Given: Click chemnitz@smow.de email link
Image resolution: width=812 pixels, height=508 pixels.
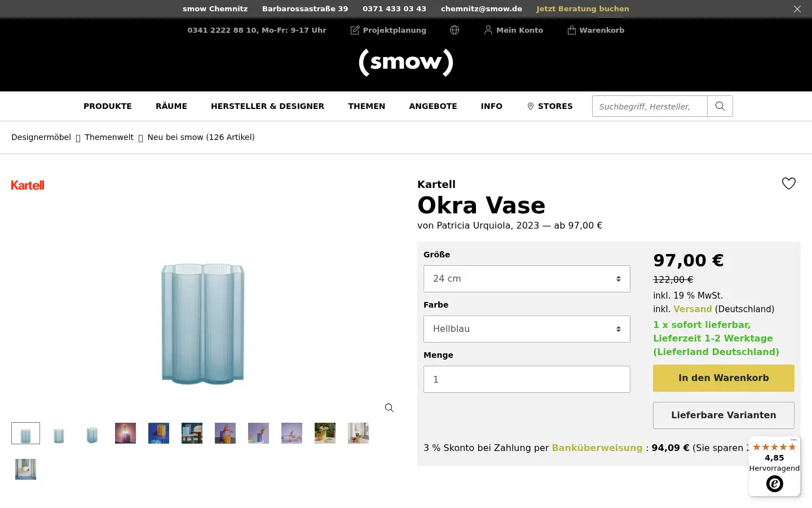Looking at the screenshot, I should tap(482, 9).
